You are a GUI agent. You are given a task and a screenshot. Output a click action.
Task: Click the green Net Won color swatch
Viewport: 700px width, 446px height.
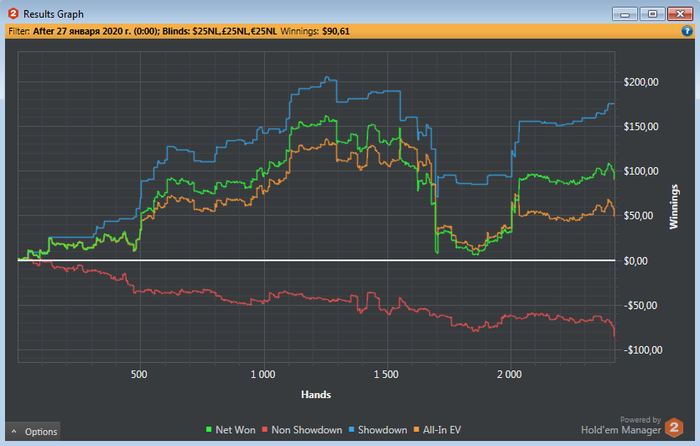click(208, 429)
